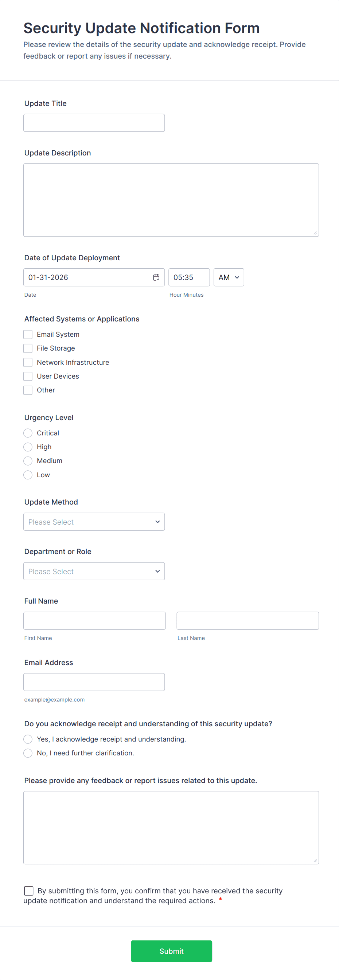Tick the File Storage checkbox
This screenshot has height=980, width=339.
coord(28,348)
